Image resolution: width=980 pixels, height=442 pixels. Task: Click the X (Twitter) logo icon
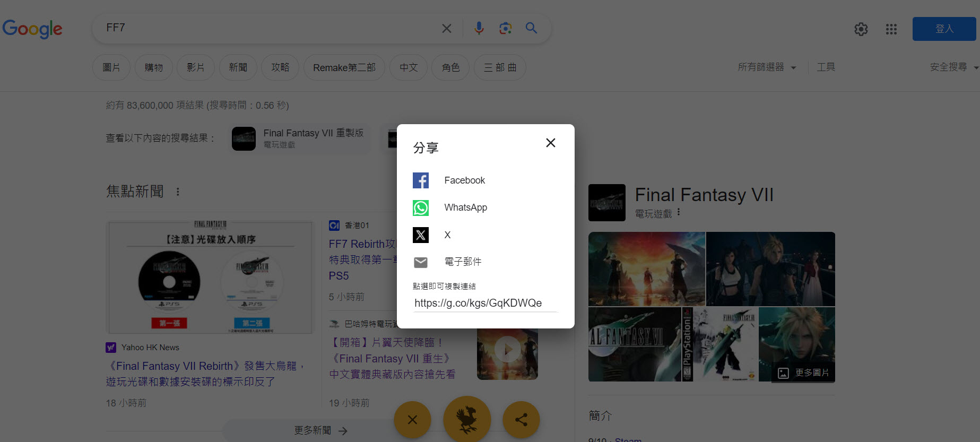421,235
